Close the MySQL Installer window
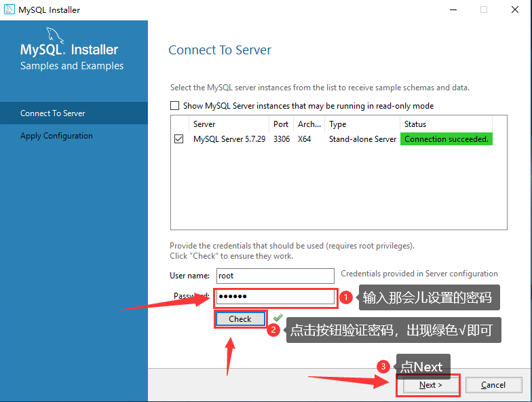The image size is (532, 402). click(x=514, y=10)
